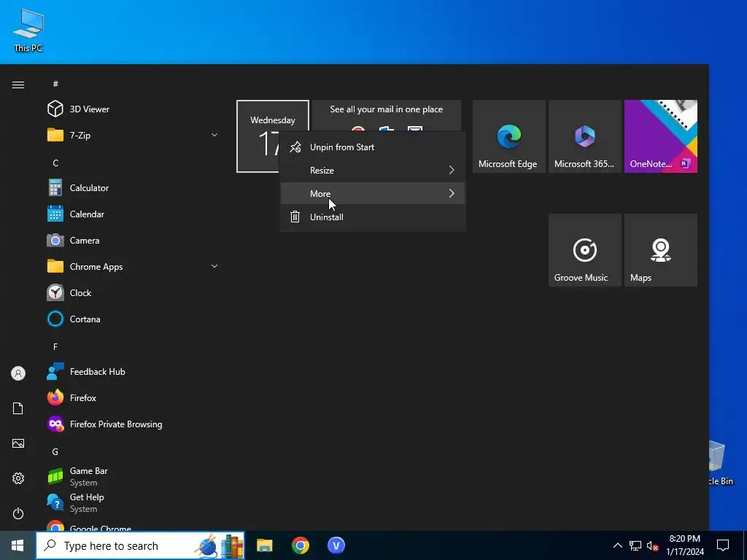This screenshot has height=560, width=747.
Task: Click the C section header
Action: click(x=55, y=163)
